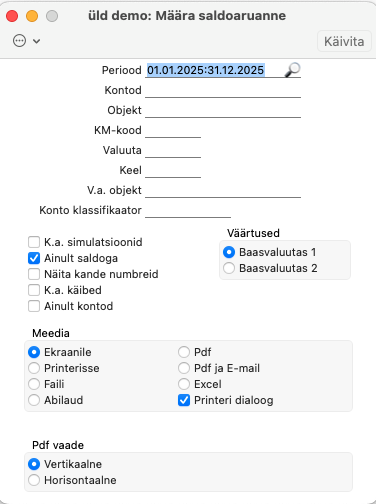Viewport: 376px width, 504px height.
Task: Tick Näita kande numbreid checkbox
Action: coord(34,274)
